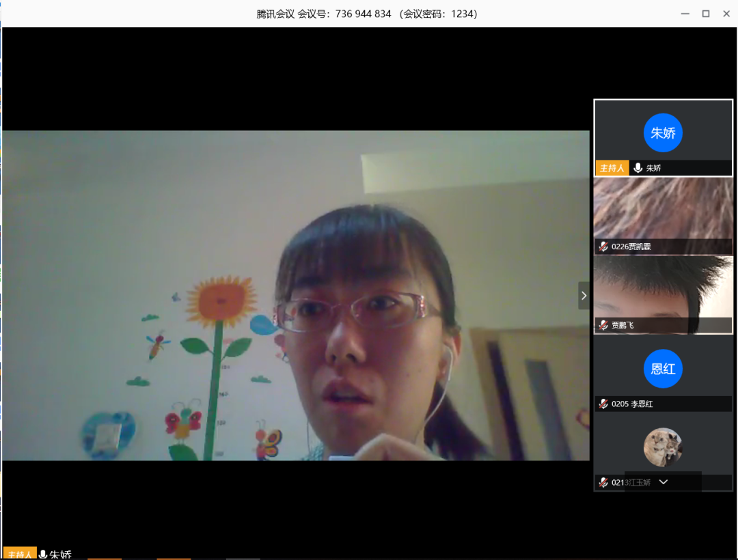This screenshot has height=560, width=738.
Task: Click the main speaker video feed
Action: (295, 295)
